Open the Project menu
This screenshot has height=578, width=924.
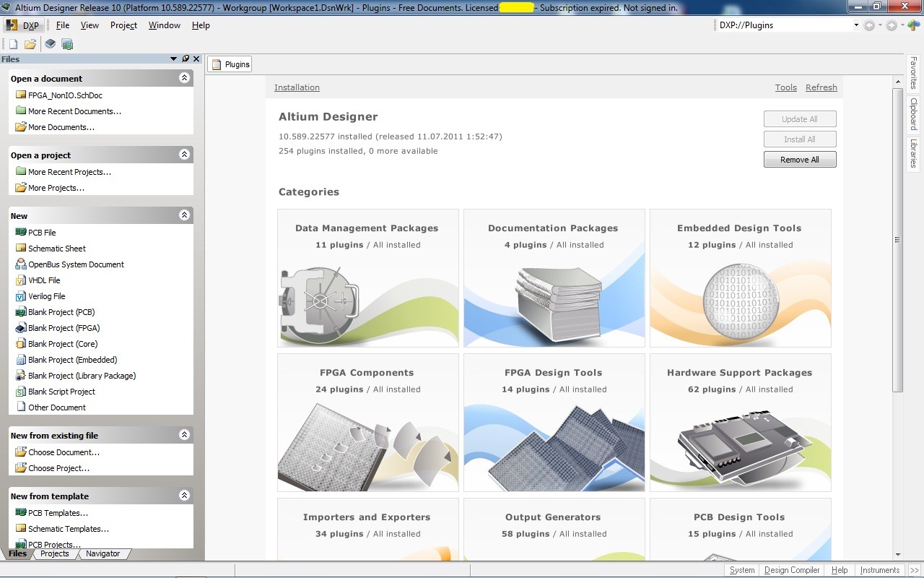(x=123, y=25)
